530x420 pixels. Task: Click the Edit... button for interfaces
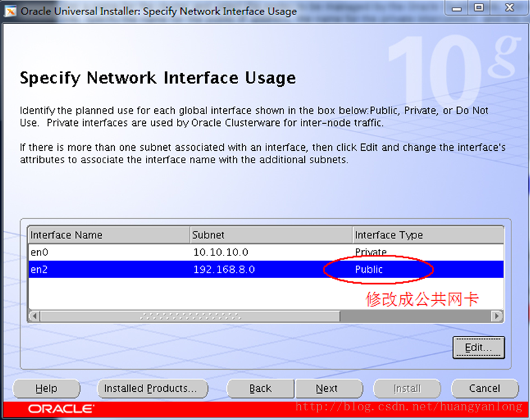tap(478, 347)
